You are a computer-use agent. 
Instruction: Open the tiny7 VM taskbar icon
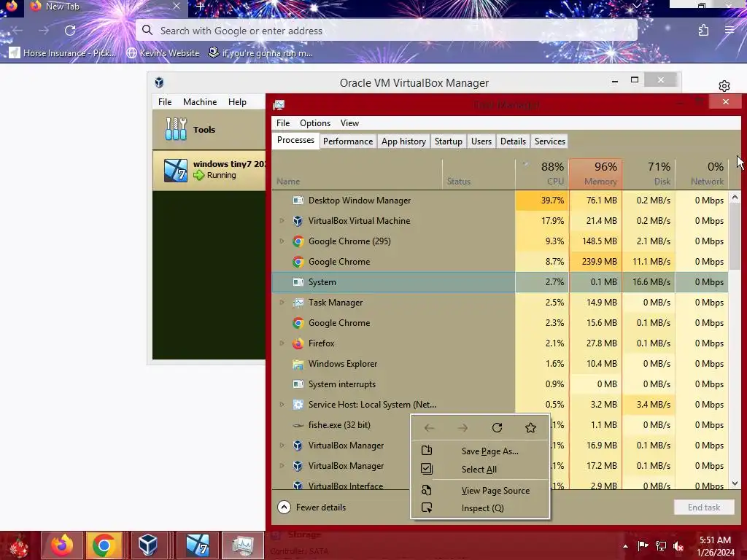(x=198, y=545)
